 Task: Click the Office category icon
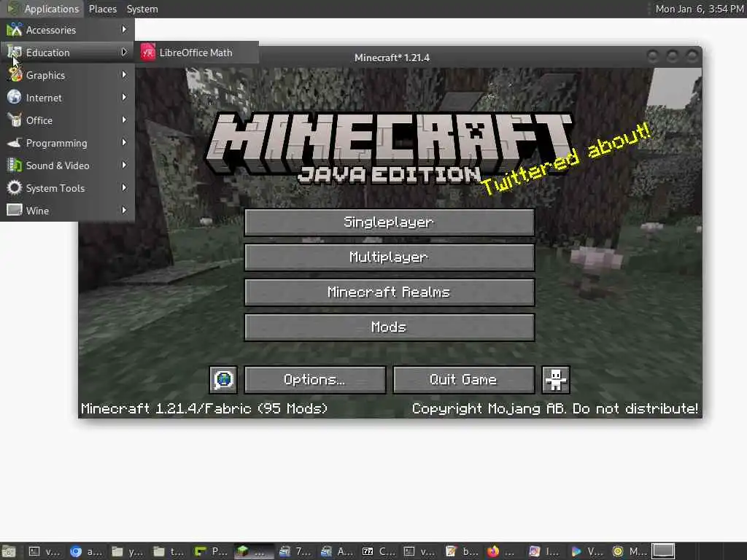tap(15, 120)
